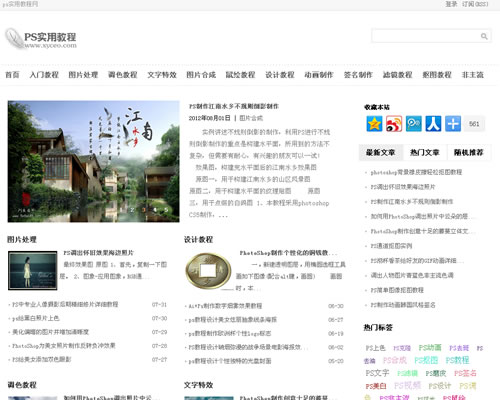Open sidebar article PS通道抠图实例

coord(391,246)
